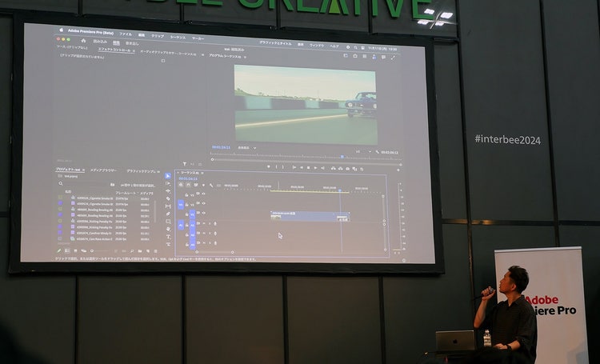600x364 pixels.
Task: Open the playback resolution dropdown
Action: (362, 151)
